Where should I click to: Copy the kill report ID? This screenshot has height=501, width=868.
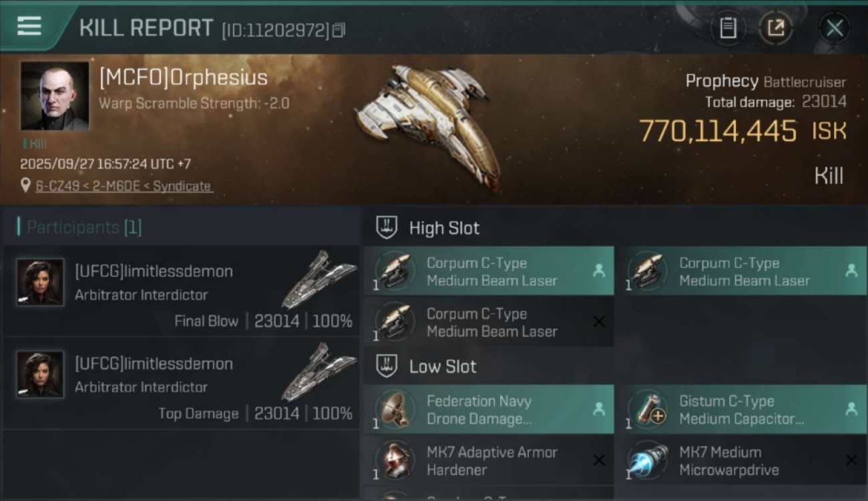339,30
